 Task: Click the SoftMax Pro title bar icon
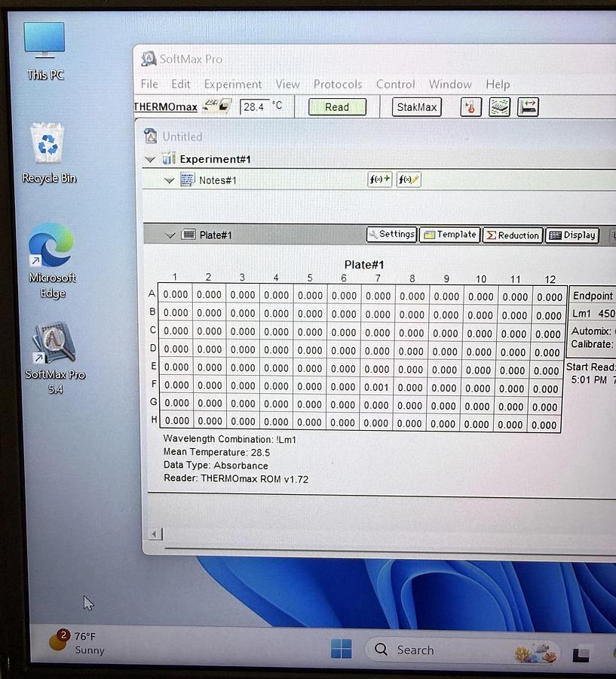(x=149, y=59)
